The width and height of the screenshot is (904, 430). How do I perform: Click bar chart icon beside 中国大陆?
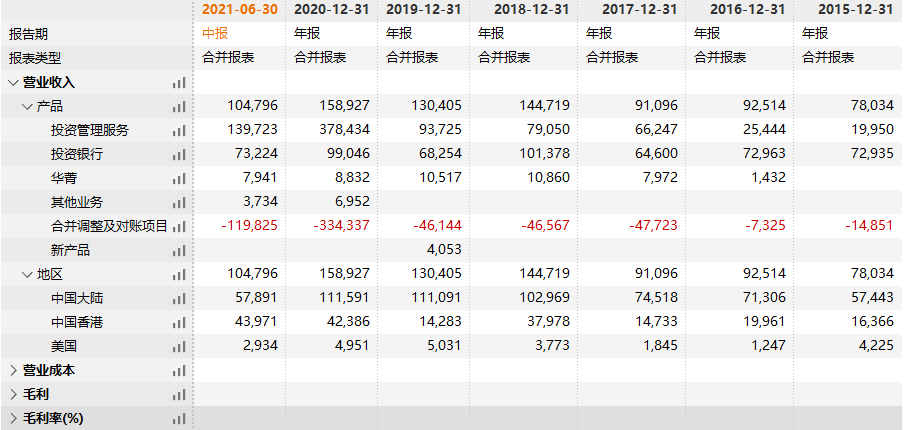[180, 299]
